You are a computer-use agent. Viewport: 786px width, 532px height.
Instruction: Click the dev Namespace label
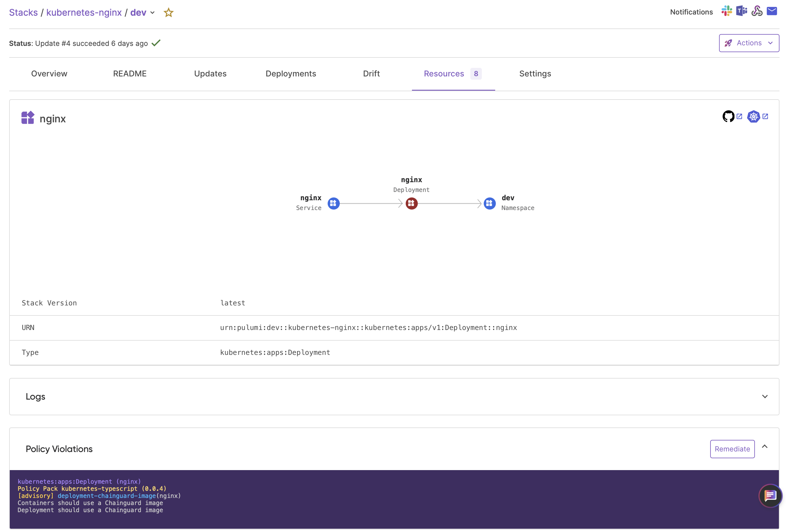pyautogui.click(x=518, y=203)
